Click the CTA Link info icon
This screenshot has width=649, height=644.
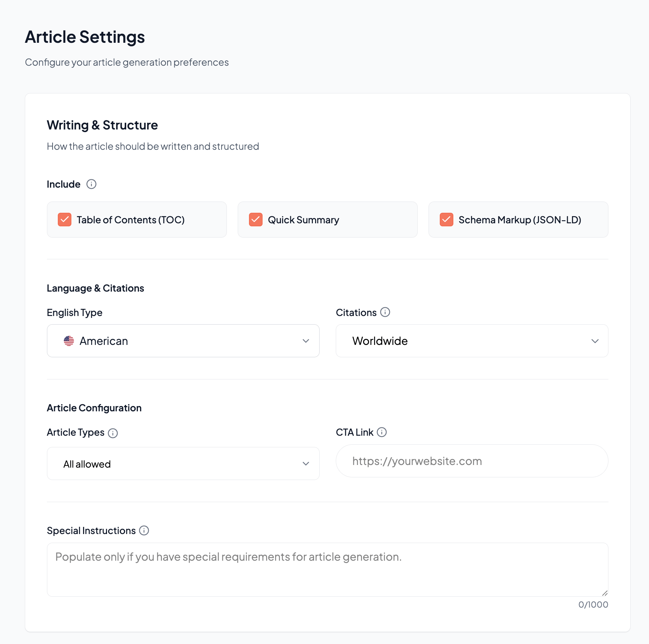tap(382, 432)
